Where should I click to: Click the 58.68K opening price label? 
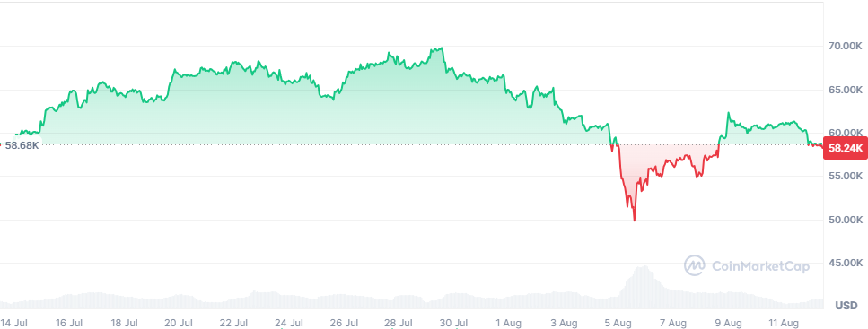(22, 145)
